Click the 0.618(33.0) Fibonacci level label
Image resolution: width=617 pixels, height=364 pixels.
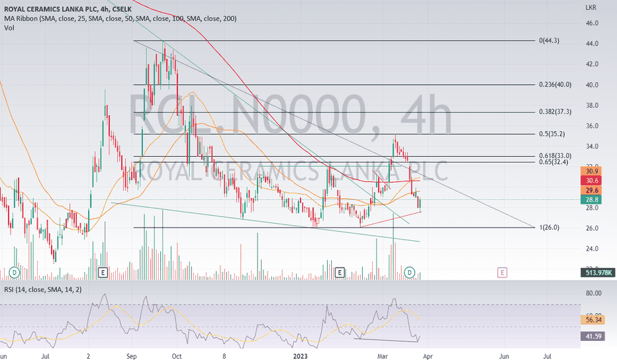[555, 156]
